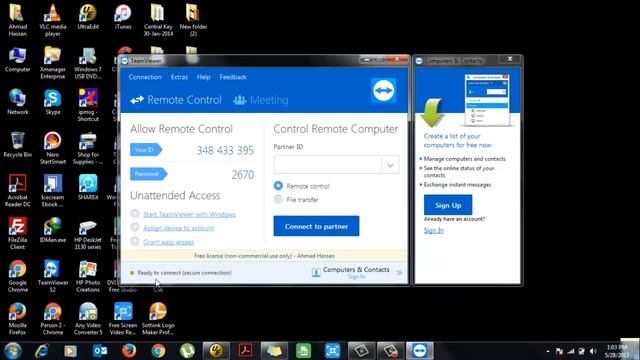Click inside the Partner ID field
640x360 pixels.
click(x=327, y=165)
